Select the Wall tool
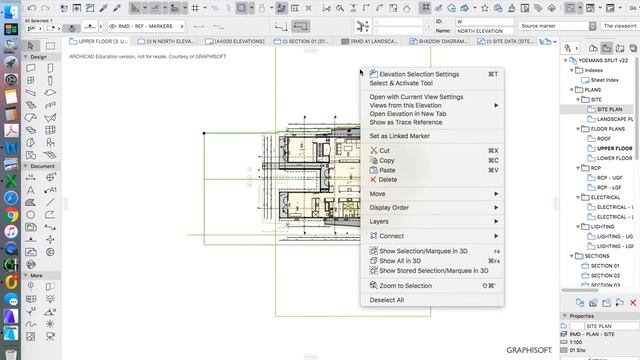This screenshot has width=640, height=360. [x=31, y=68]
